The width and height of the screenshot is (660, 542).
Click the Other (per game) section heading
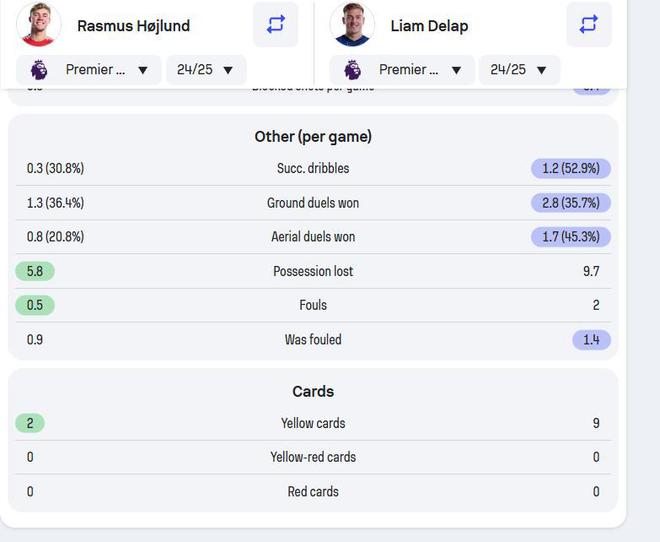pyautogui.click(x=313, y=136)
